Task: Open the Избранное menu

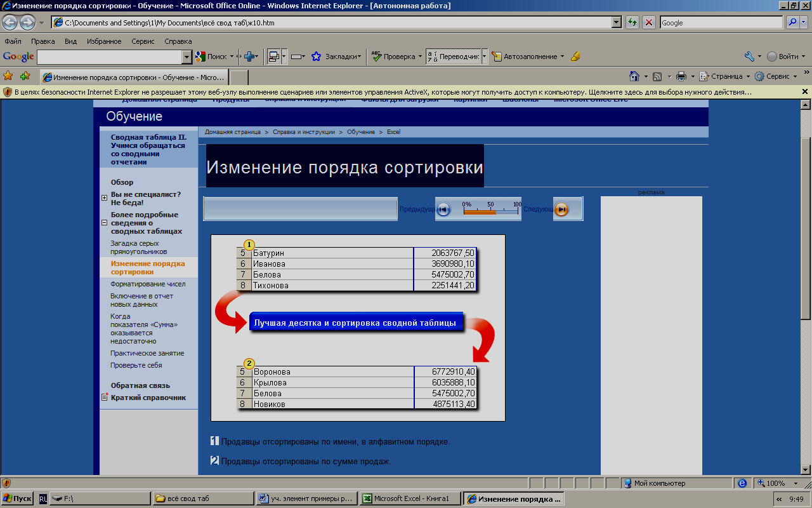Action: point(105,41)
